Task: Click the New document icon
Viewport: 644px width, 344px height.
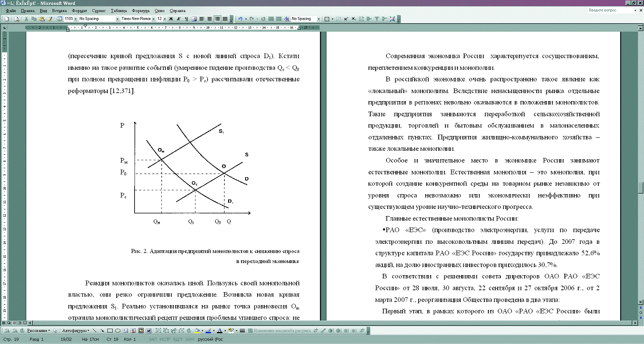Action: click(8, 19)
